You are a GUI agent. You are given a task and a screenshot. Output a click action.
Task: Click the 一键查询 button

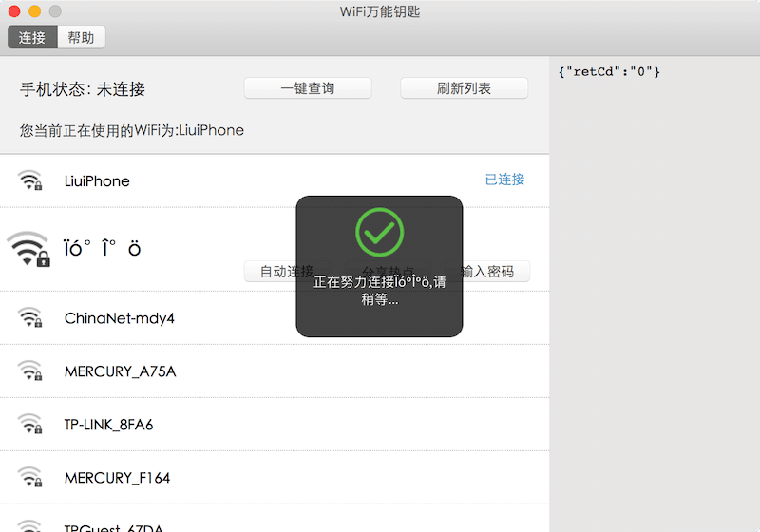point(308,88)
